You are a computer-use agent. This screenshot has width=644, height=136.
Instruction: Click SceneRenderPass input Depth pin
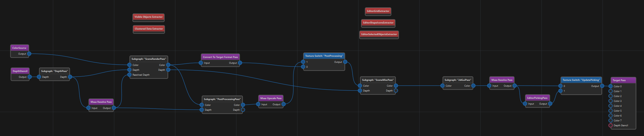coord(129,70)
